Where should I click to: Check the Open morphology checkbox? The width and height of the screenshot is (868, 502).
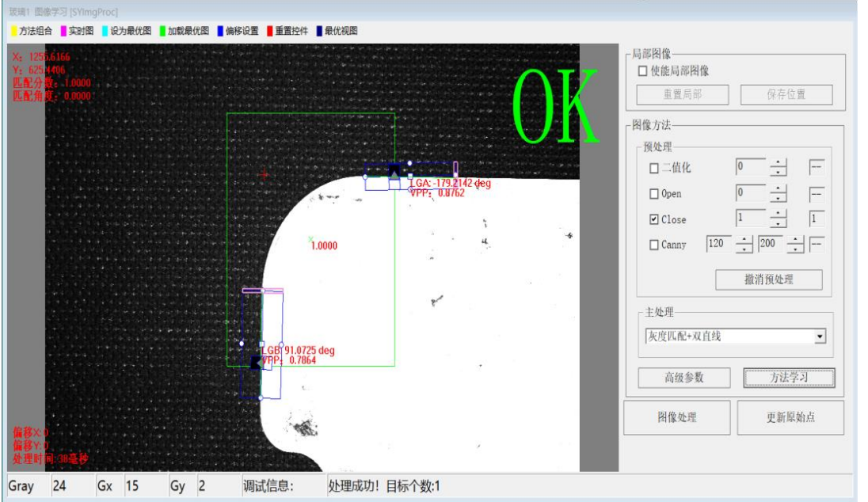tap(654, 194)
